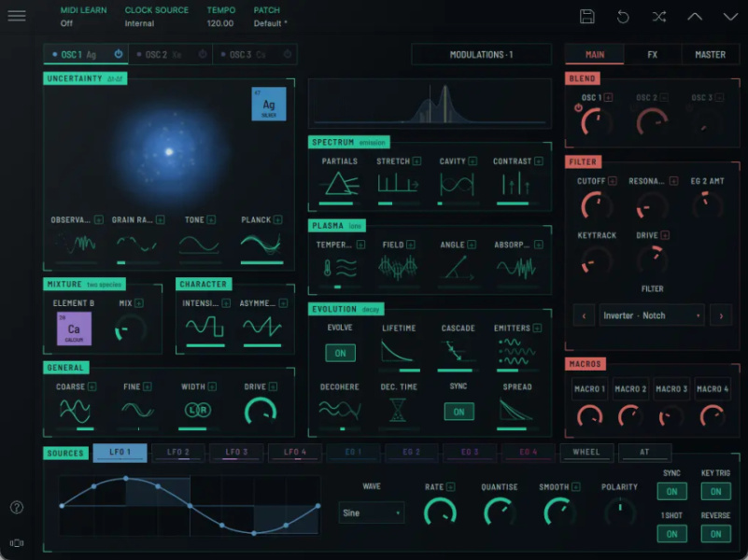Open the help question mark icon
The width and height of the screenshot is (748, 560).
point(17,507)
